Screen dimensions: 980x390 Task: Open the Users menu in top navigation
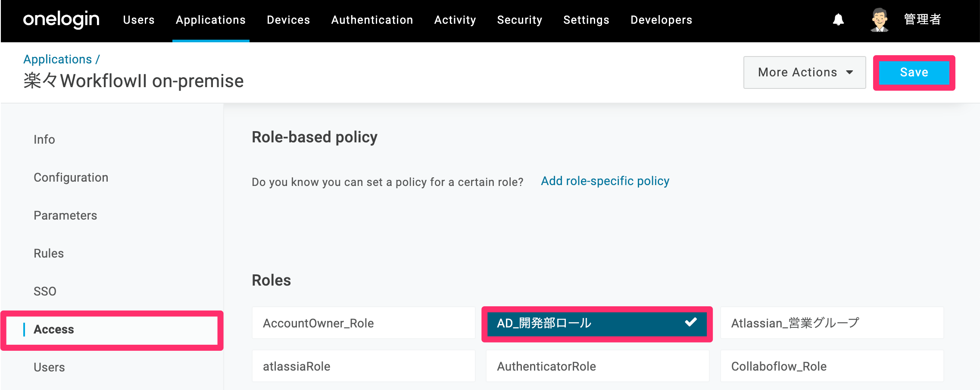coord(139,20)
